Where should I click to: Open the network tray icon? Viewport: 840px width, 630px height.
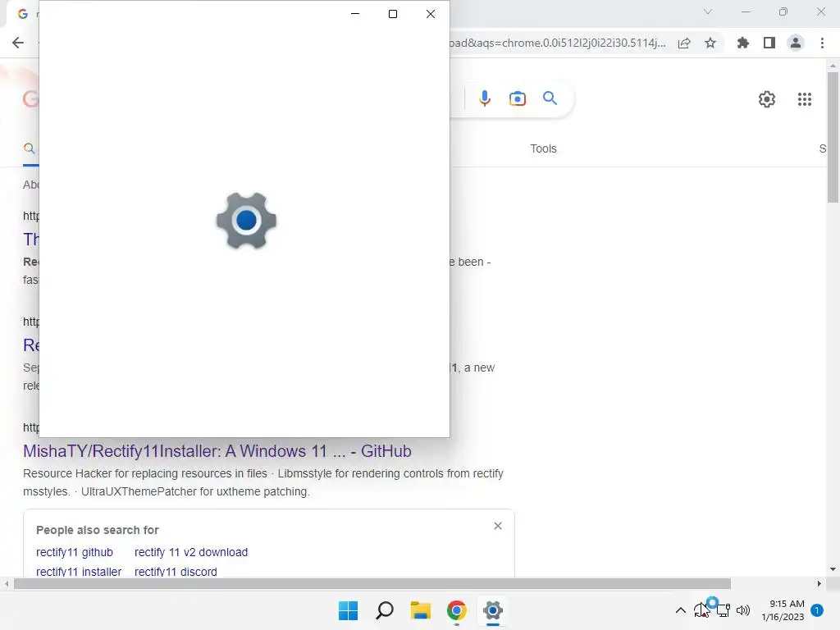pos(724,610)
